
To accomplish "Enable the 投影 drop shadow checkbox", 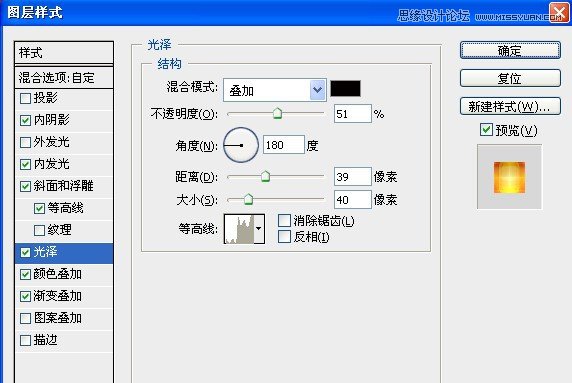I will (x=25, y=98).
